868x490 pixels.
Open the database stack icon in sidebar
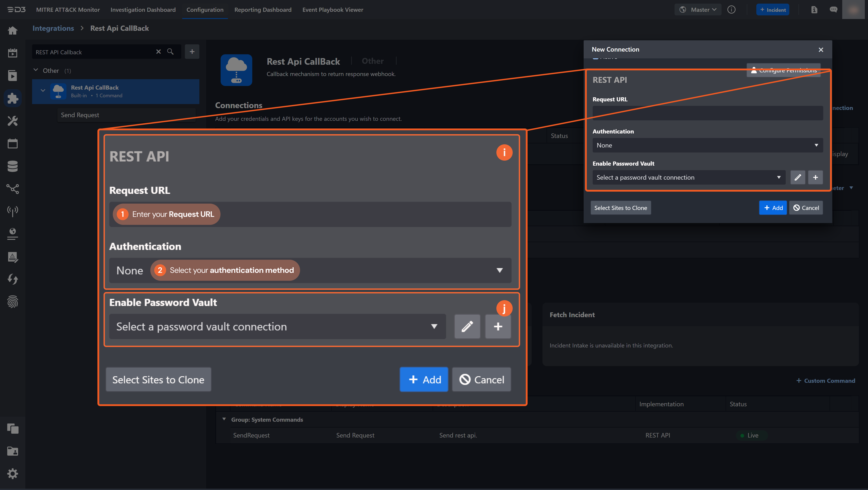click(x=12, y=166)
